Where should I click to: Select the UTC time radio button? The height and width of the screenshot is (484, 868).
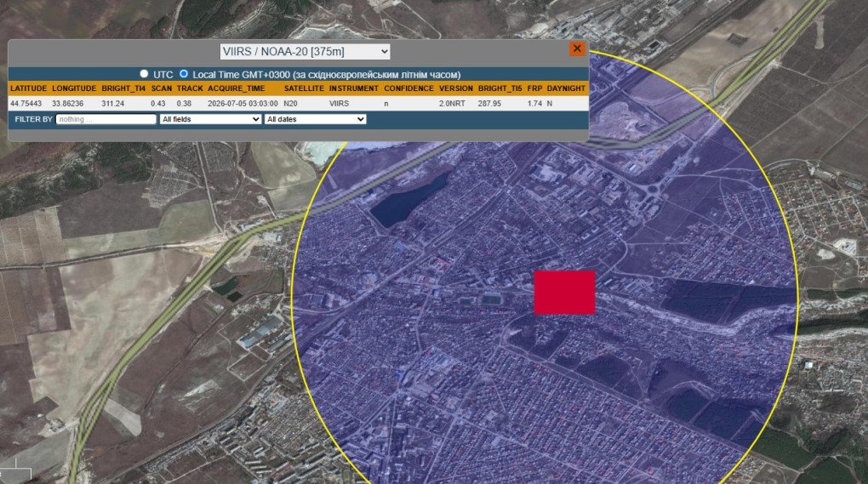pos(144,73)
